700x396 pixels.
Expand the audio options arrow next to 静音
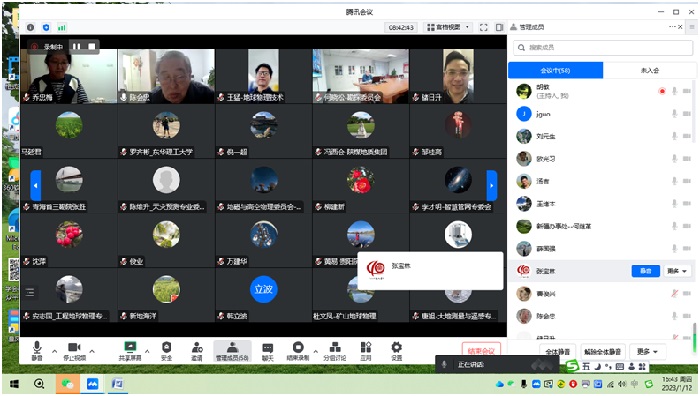pos(54,351)
